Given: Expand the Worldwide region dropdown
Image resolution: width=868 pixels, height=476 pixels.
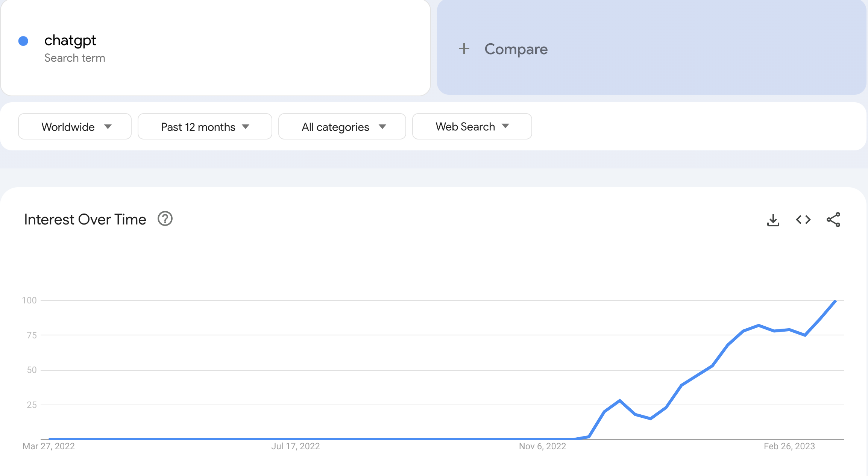Looking at the screenshot, I should (75, 127).
